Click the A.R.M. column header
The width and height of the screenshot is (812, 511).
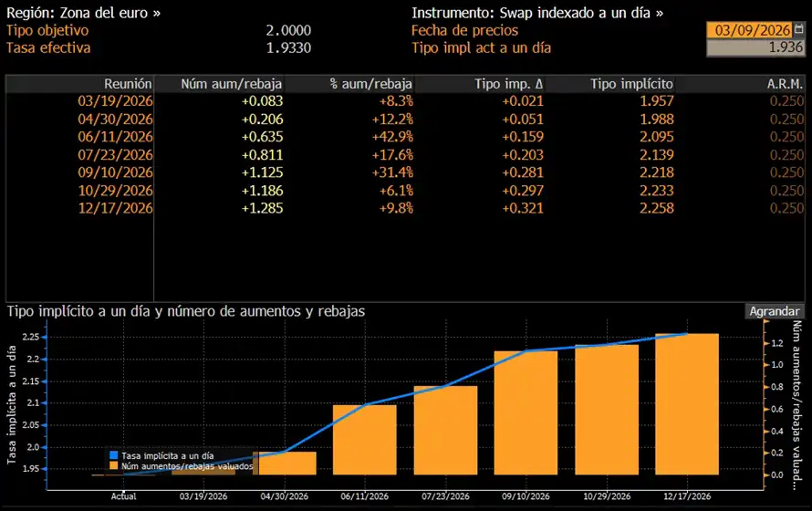pos(785,83)
